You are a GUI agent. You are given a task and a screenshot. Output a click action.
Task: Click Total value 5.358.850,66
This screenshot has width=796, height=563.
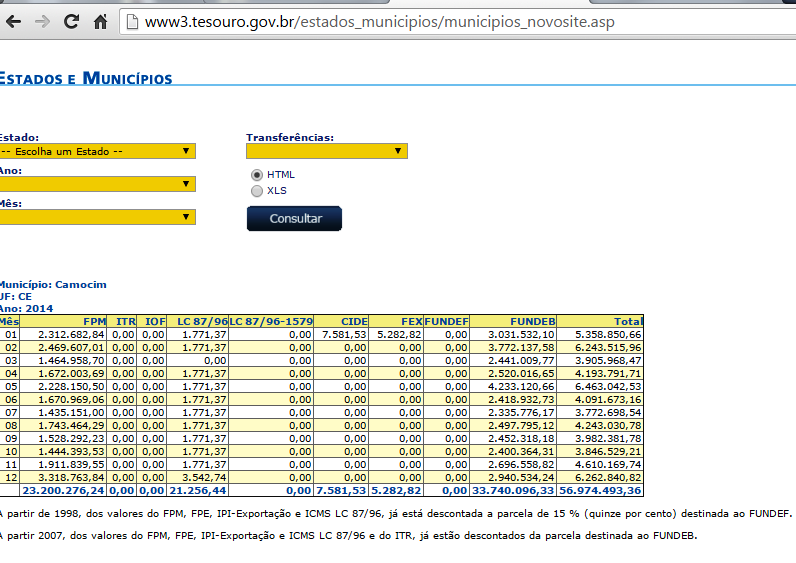pyautogui.click(x=608, y=335)
